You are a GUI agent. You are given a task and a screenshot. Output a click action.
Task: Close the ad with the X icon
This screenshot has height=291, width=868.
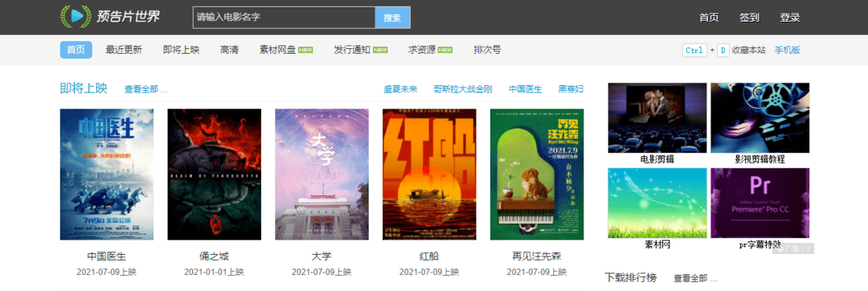[809, 249]
